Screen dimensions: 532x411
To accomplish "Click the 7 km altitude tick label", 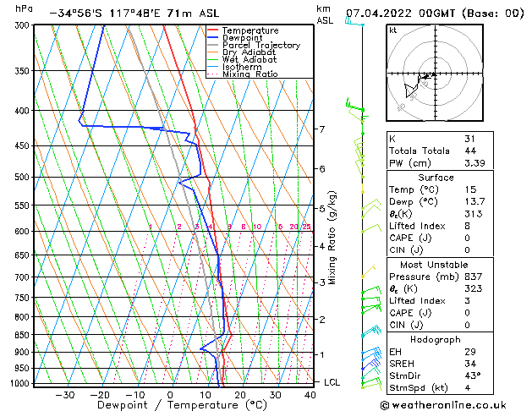I will click(x=322, y=129).
